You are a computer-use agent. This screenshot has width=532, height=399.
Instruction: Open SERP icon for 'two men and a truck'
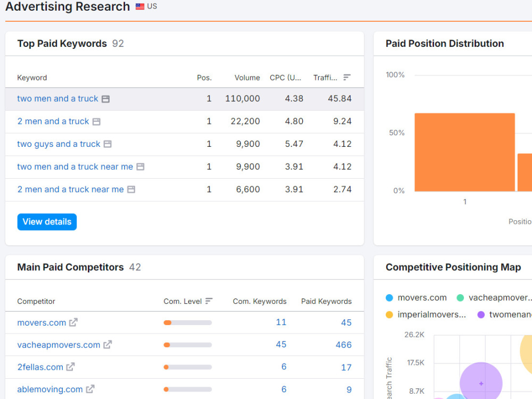[105, 99]
